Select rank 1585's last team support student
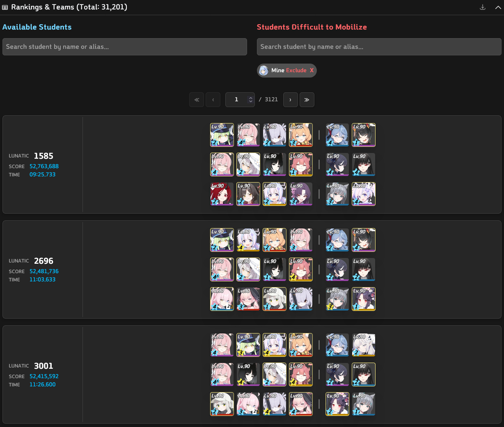Screen dimensions: 504x427 tap(364, 194)
